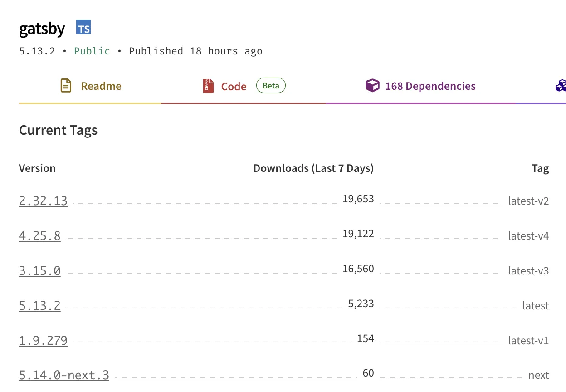Viewport: 566px width, 392px height.
Task: Open the 168 Dependencies tab
Action: tap(430, 86)
